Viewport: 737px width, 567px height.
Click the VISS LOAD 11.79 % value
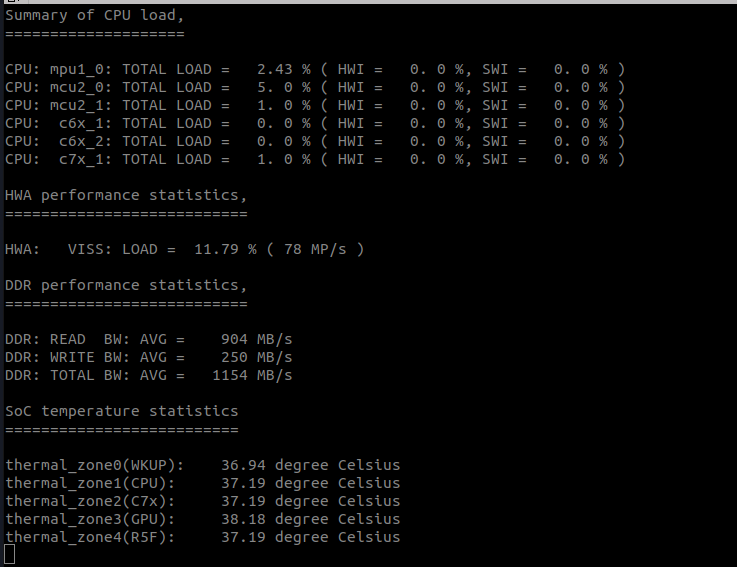tap(225, 249)
